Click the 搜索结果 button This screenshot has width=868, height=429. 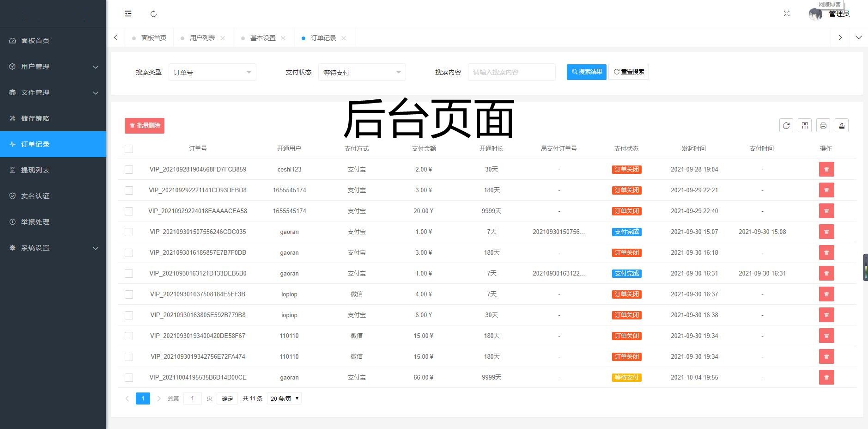(x=587, y=72)
